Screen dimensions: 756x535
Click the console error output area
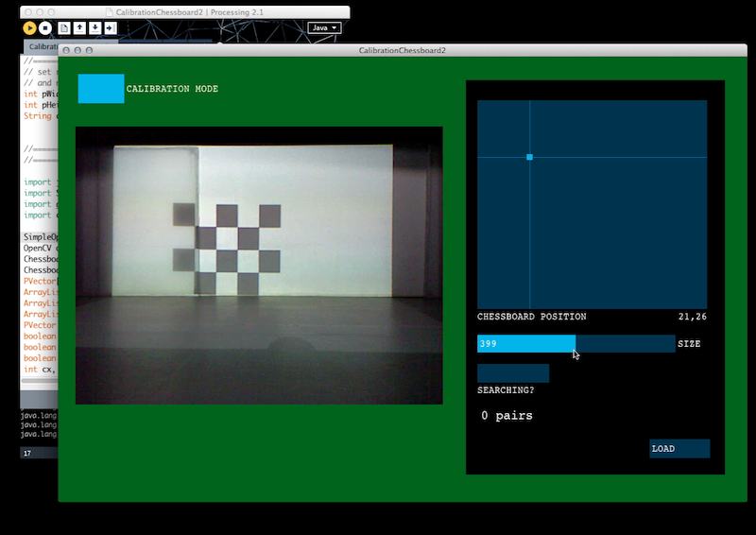[39, 424]
